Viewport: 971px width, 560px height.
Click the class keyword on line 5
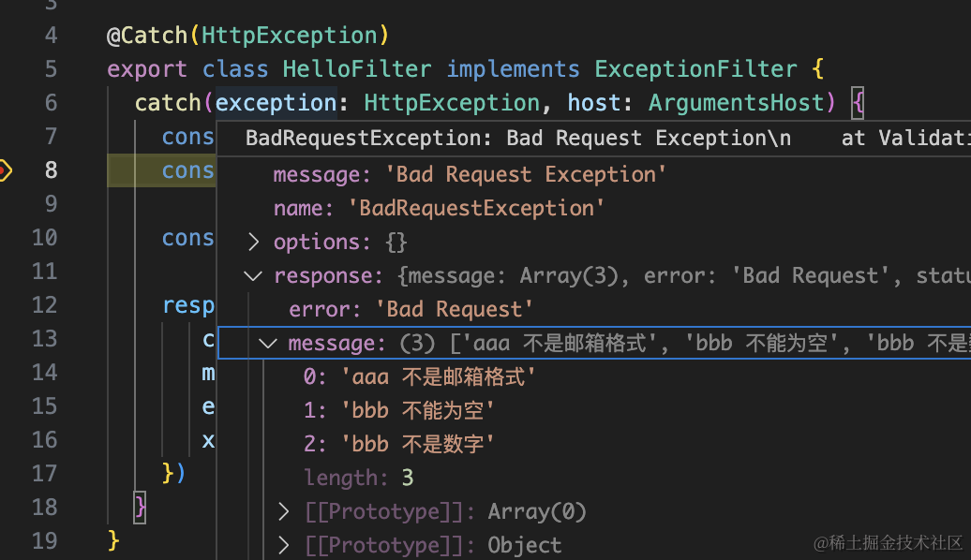[235, 68]
